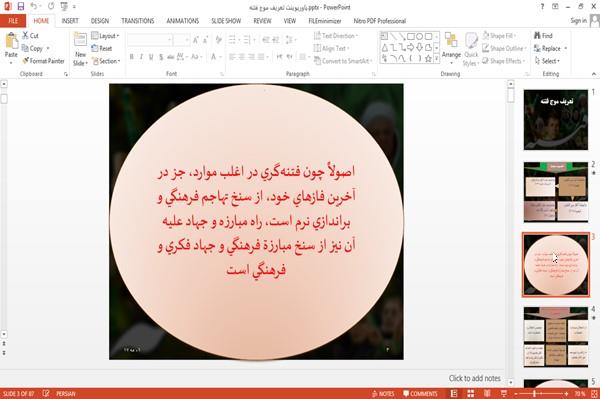The height and width of the screenshot is (399, 600).
Task: Open Align Text dropdown
Action: (331, 48)
